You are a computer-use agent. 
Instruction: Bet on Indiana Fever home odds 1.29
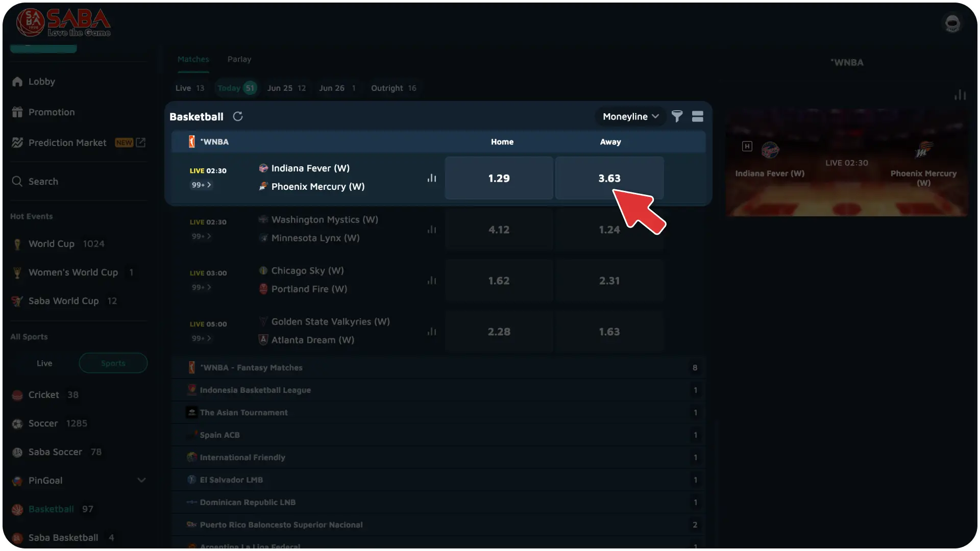pos(499,178)
